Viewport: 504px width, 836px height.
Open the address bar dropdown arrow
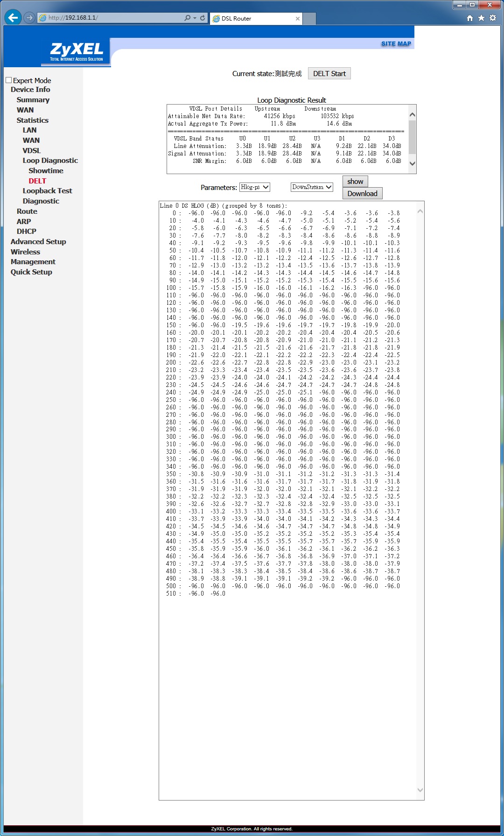[x=195, y=18]
